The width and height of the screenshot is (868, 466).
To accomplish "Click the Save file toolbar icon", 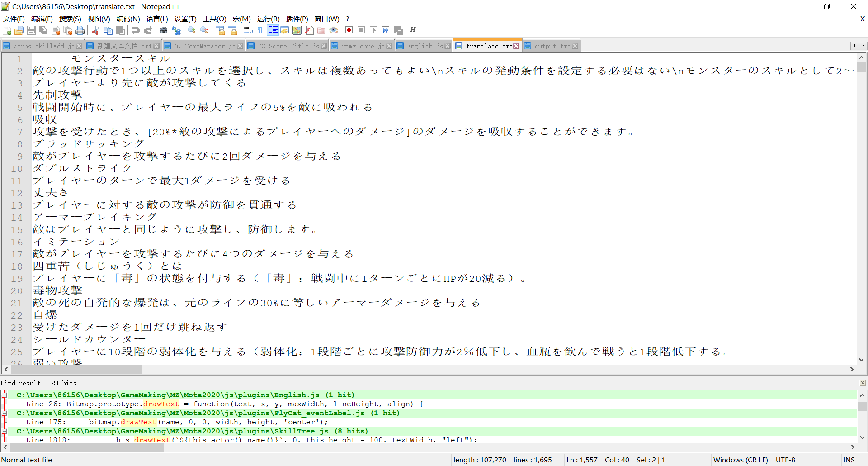I will (x=31, y=30).
